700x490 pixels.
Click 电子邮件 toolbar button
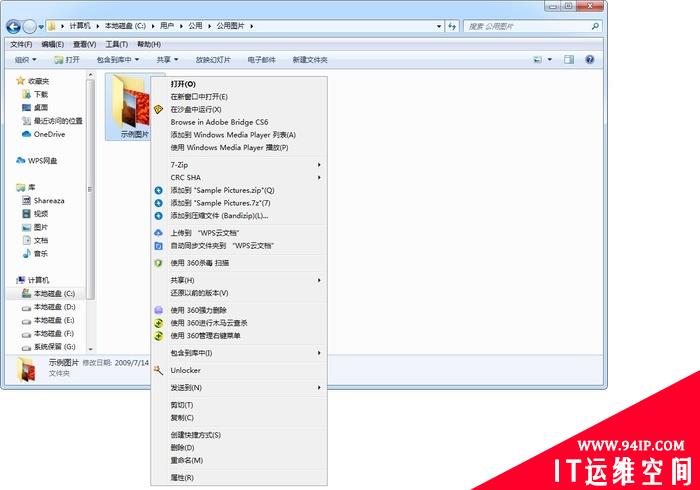coord(262,60)
